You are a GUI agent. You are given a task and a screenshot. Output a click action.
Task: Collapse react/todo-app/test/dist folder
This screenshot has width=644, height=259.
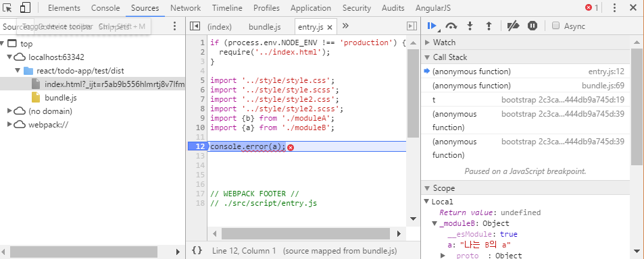point(18,71)
